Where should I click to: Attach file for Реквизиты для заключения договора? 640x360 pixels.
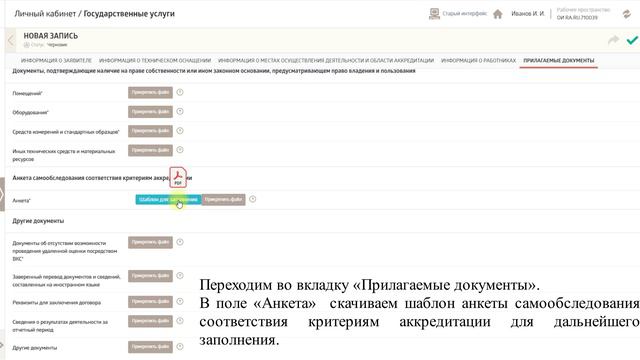[x=150, y=302]
